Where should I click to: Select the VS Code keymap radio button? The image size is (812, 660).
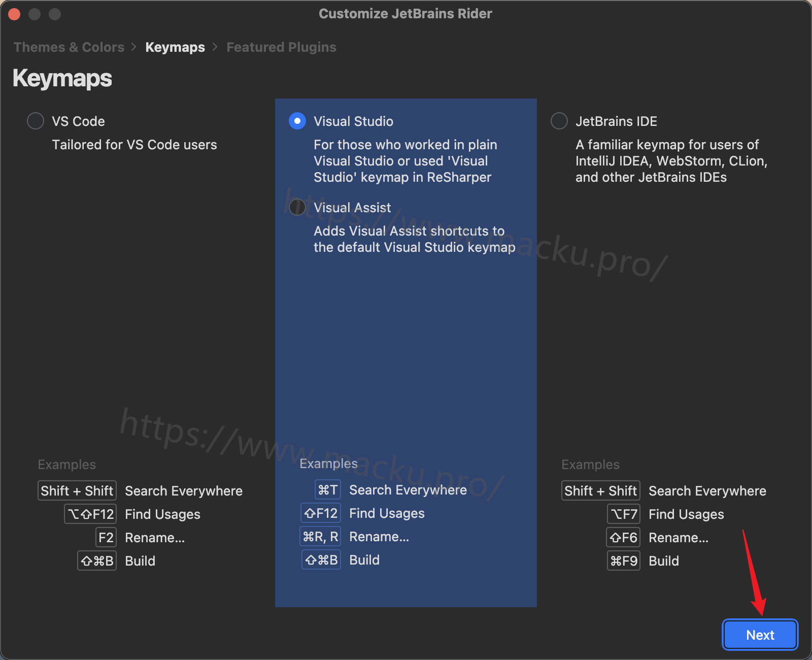[x=36, y=121]
